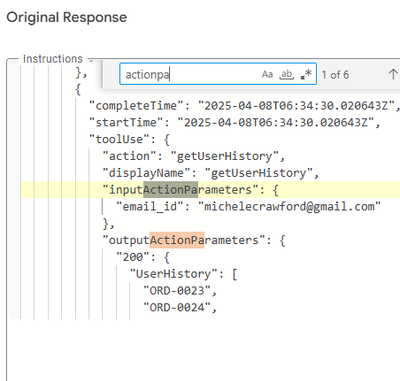Click the 'action' key line
The image size is (400, 381).
[194, 156]
